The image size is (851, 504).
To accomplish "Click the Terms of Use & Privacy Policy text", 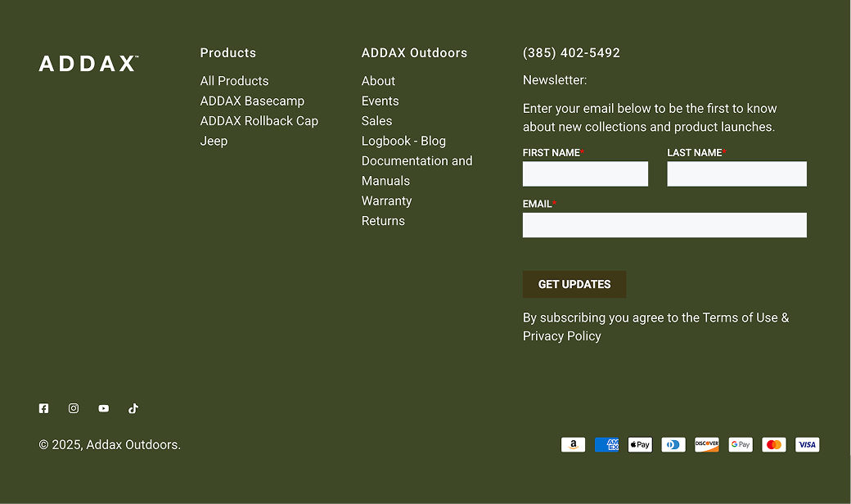I will pos(655,326).
